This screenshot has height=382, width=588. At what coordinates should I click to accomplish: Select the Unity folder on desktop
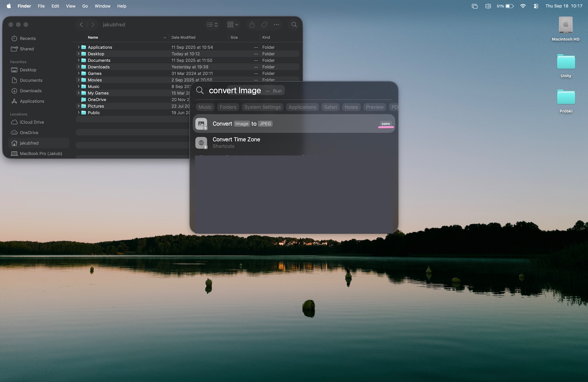(x=566, y=63)
